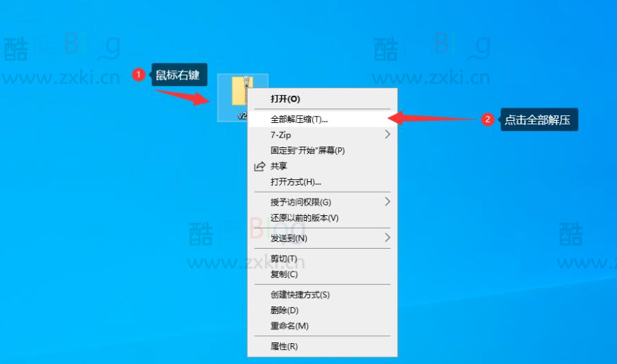Choose 打开(O) from the context menu
The height and width of the screenshot is (364, 617).
click(x=322, y=99)
